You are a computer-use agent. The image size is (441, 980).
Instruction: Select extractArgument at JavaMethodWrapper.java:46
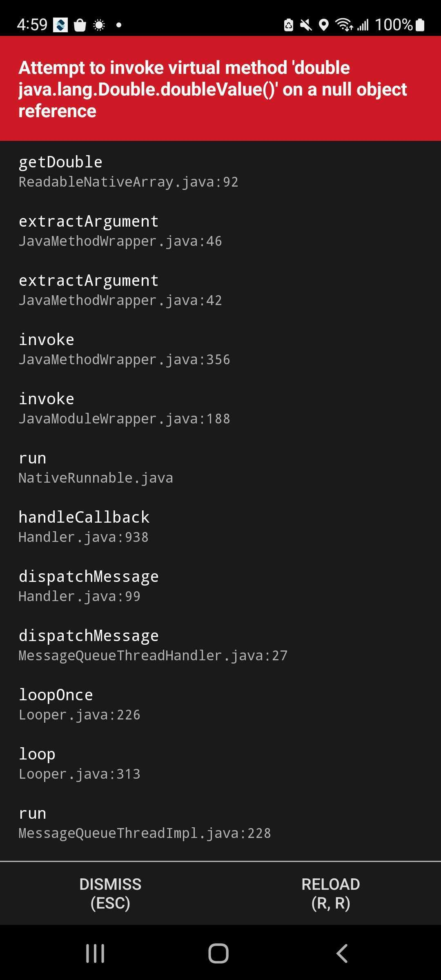pyautogui.click(x=120, y=231)
